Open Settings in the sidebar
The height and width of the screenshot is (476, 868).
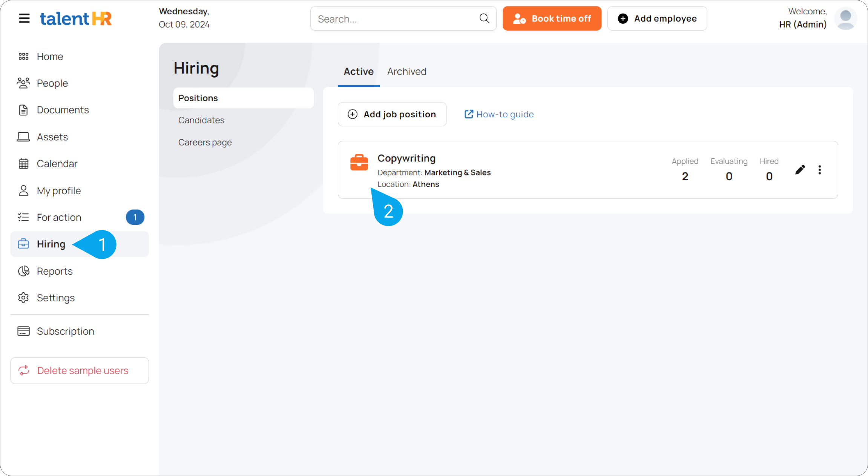pos(55,298)
